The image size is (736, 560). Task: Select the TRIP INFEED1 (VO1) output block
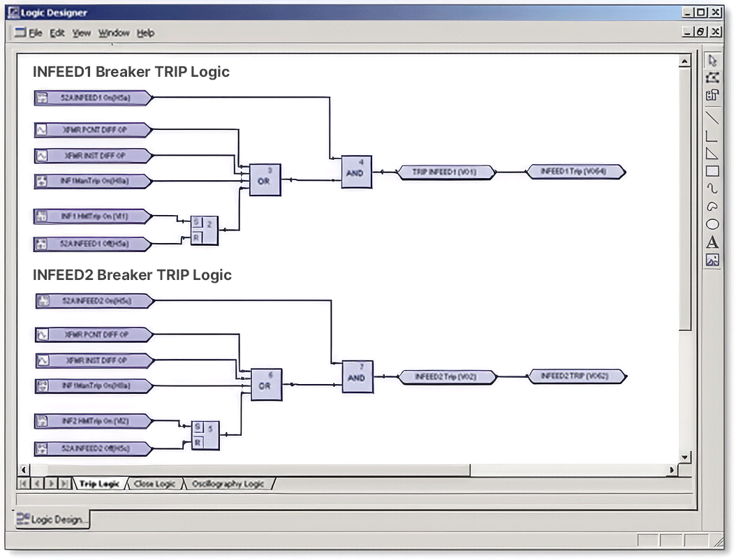tap(446, 172)
